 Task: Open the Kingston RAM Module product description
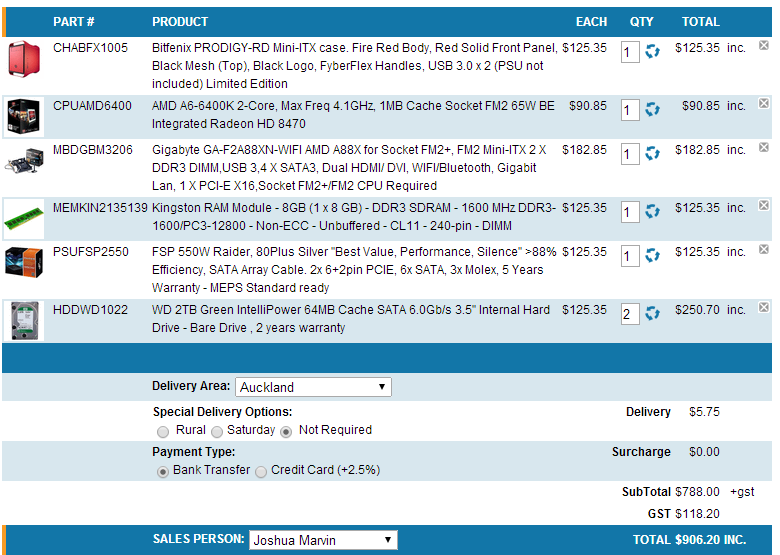tap(354, 216)
